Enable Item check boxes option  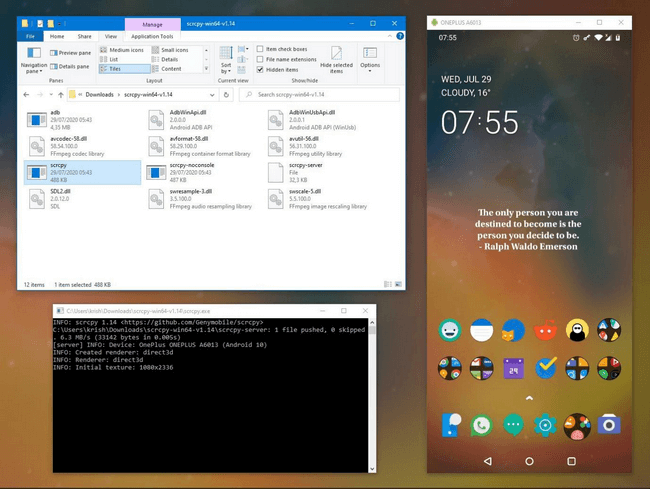click(x=261, y=49)
